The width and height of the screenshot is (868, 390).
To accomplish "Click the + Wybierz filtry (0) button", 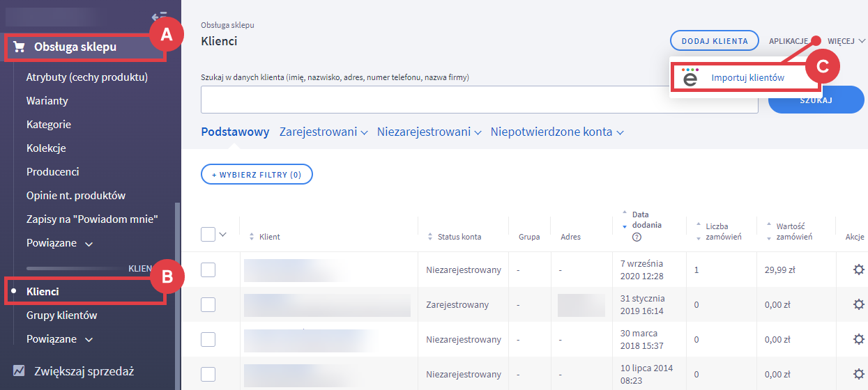I will (x=257, y=175).
